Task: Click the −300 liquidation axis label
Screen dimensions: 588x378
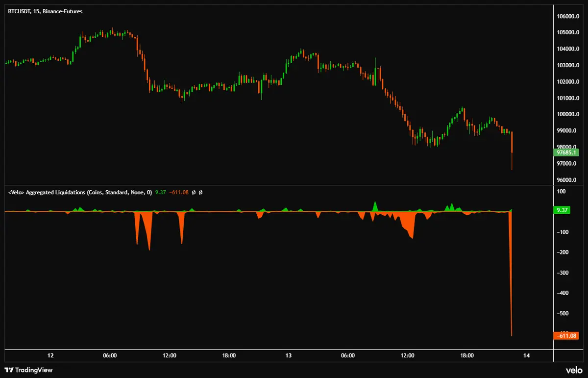Action: [563, 273]
